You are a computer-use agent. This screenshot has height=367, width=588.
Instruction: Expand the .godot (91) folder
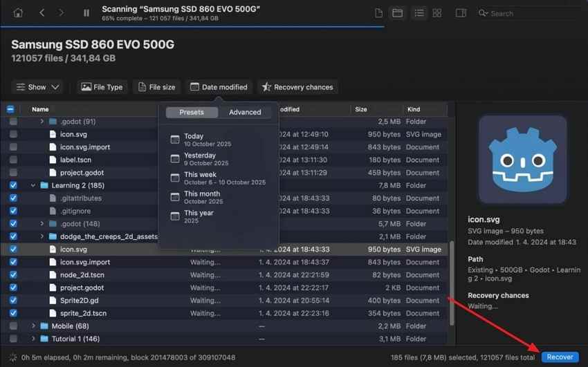click(42, 122)
